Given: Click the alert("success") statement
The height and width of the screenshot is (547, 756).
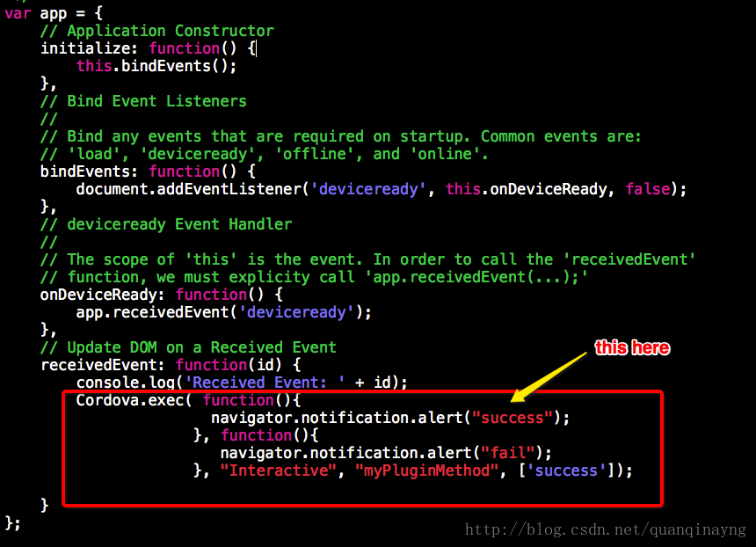Looking at the screenshot, I should click(390, 418).
